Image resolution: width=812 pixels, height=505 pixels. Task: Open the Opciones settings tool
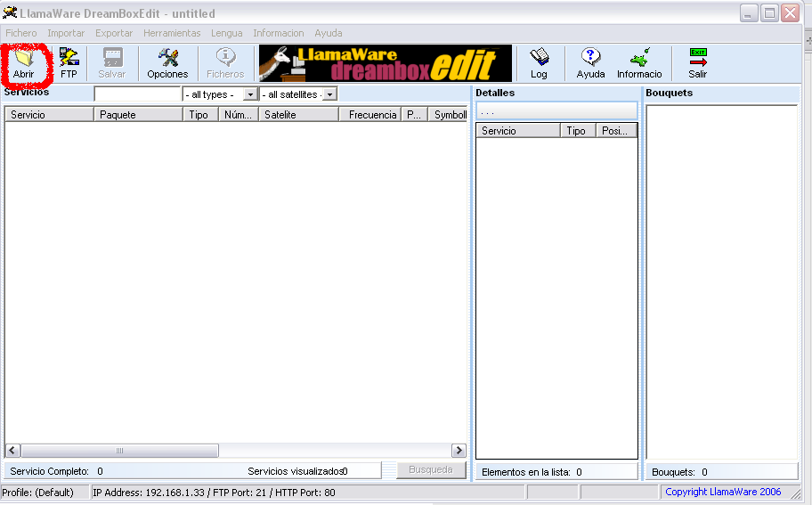point(167,63)
